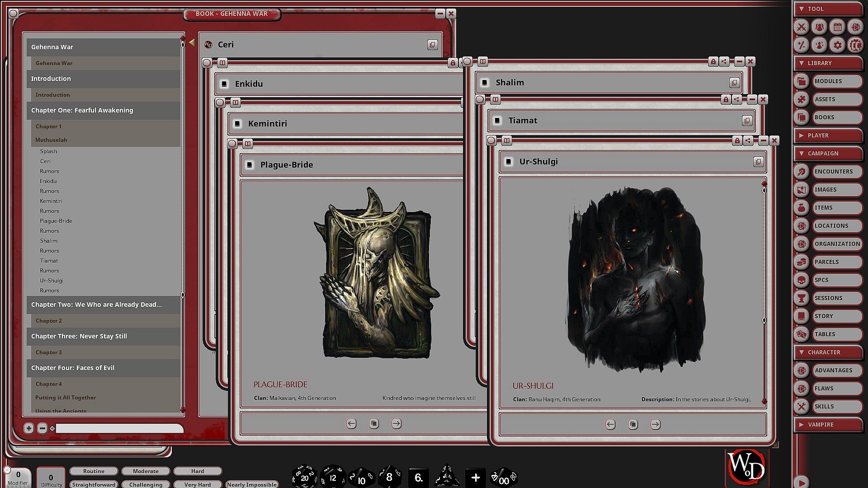The height and width of the screenshot is (488, 868).
Task: Click the d8 die icon
Action: point(389,477)
